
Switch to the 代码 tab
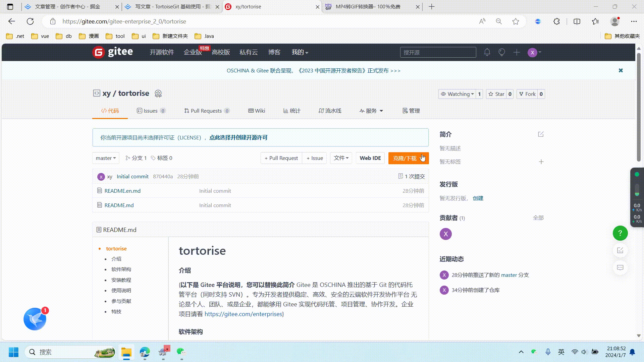(110, 111)
